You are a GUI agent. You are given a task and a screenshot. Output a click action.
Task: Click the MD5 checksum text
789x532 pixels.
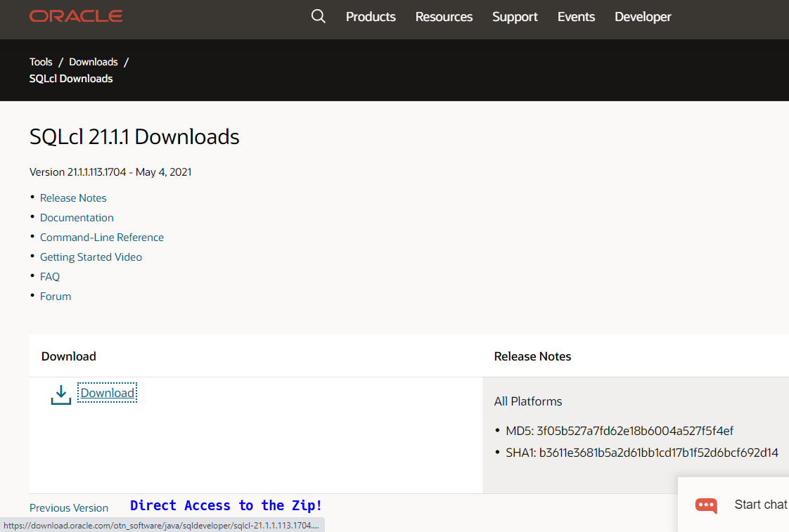[620, 431]
